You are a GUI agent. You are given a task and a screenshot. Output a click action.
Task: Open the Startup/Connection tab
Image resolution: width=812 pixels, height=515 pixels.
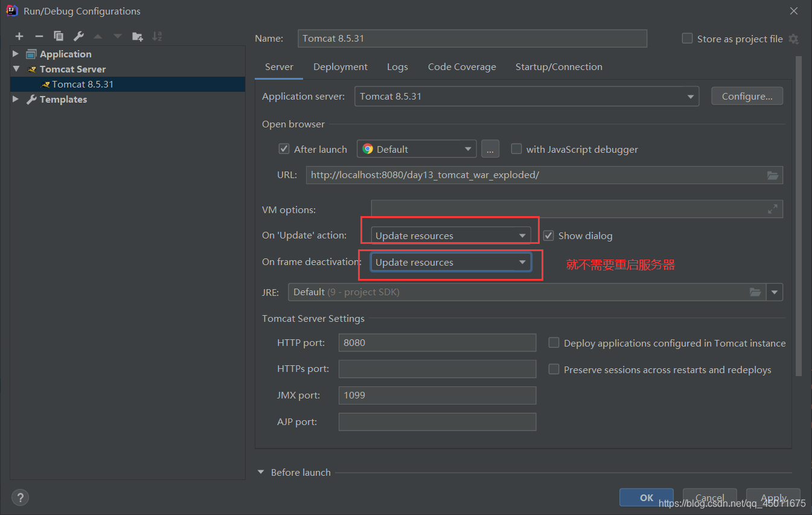(x=559, y=67)
